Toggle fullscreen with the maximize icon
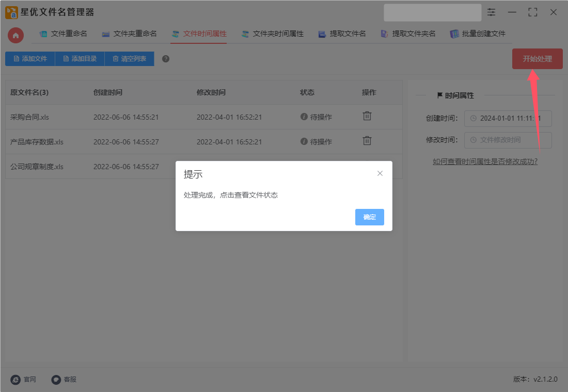Viewport: 568px width, 392px height. coord(532,12)
